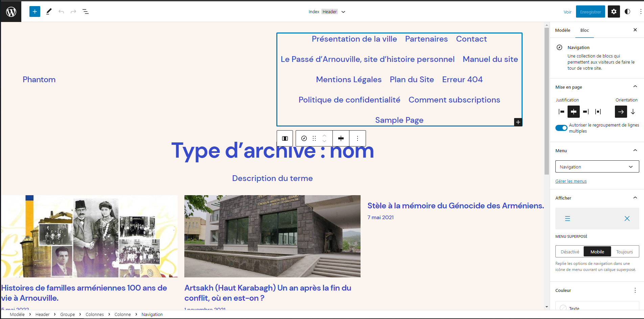Toggle the Settings gear sidebar
Screen dimensions: 644x319
(x=614, y=12)
